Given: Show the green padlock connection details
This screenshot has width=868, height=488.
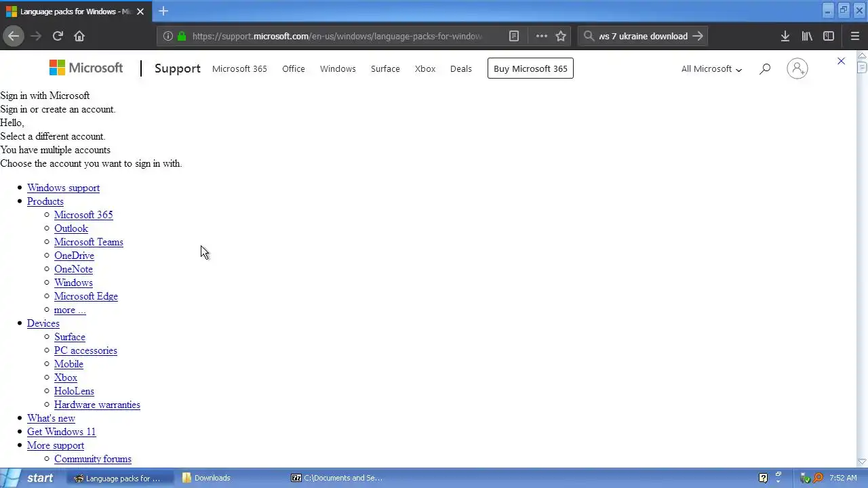Looking at the screenshot, I should click(x=182, y=36).
